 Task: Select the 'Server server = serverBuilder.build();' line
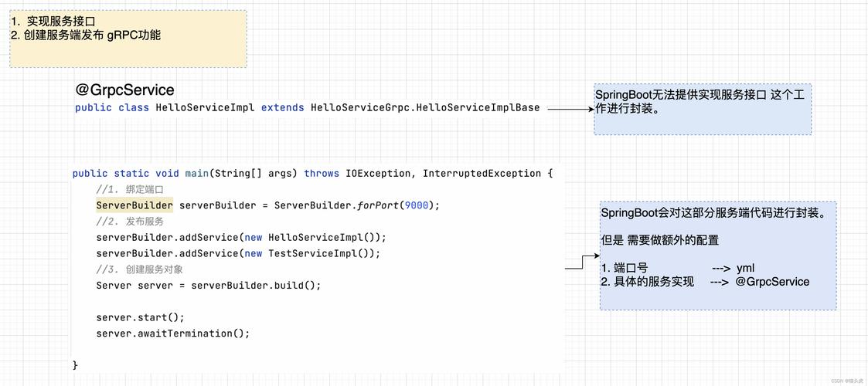209,286
